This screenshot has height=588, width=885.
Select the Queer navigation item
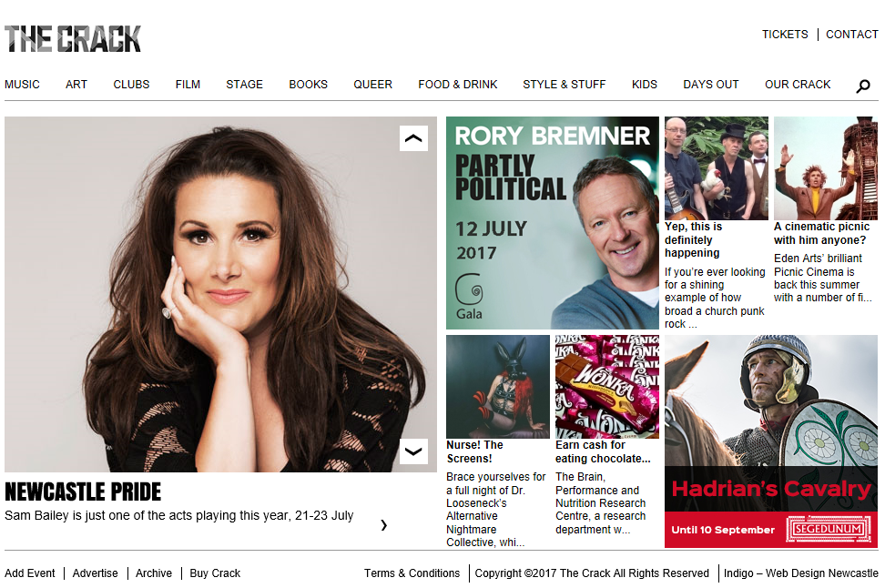coord(372,84)
